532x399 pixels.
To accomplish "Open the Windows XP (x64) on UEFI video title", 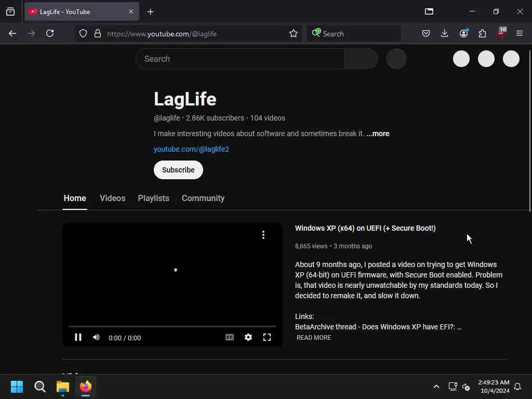I will tap(365, 229).
